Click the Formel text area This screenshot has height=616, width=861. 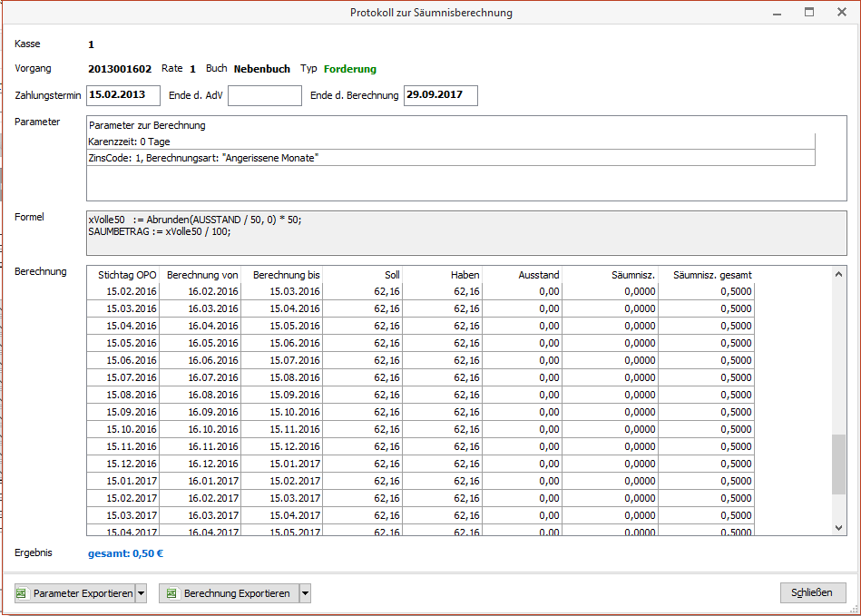pyautogui.click(x=466, y=233)
